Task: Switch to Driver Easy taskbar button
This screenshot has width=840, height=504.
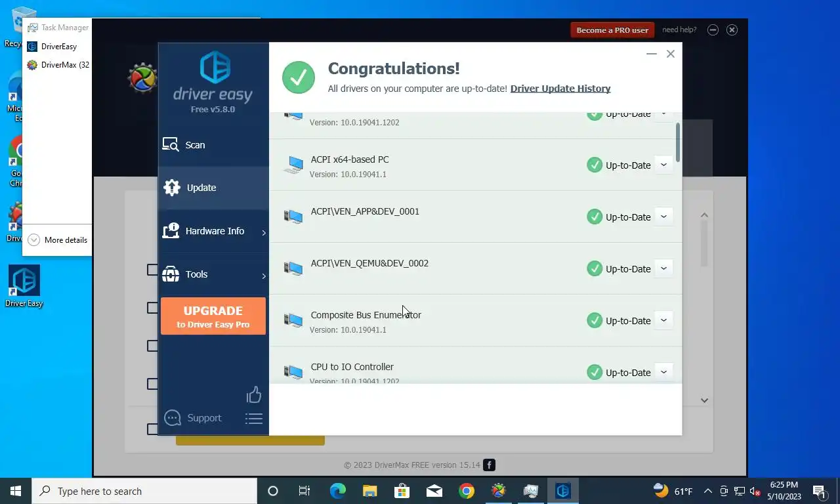Action: (x=563, y=491)
